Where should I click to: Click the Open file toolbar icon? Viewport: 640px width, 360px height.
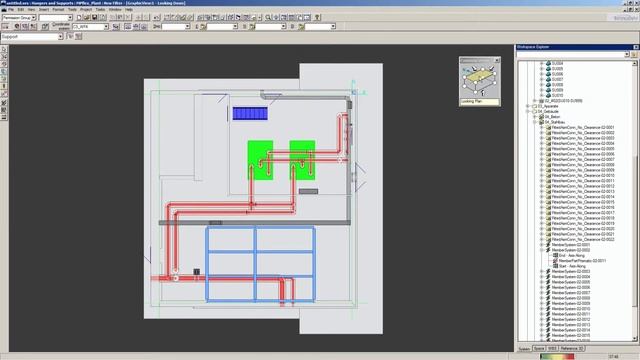click(x=87, y=18)
